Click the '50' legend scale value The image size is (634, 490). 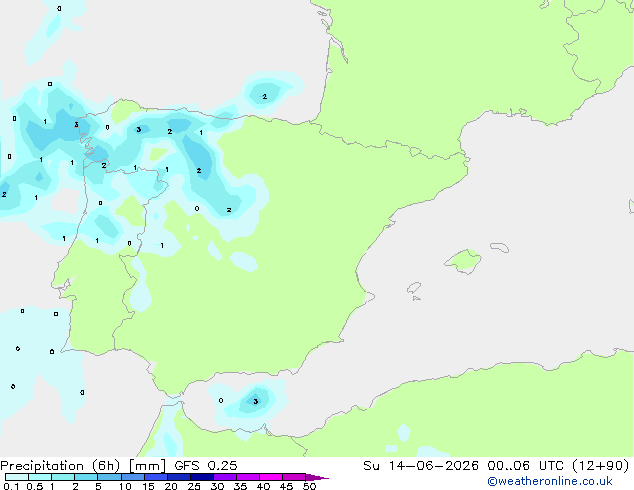[309, 486]
